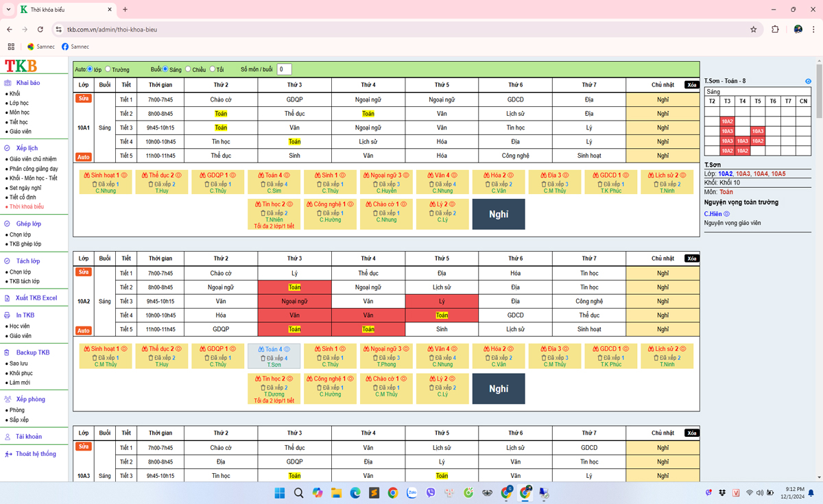Open the Backup TKB sidebar section
Viewport: 823px width, 504px height.
click(32, 352)
